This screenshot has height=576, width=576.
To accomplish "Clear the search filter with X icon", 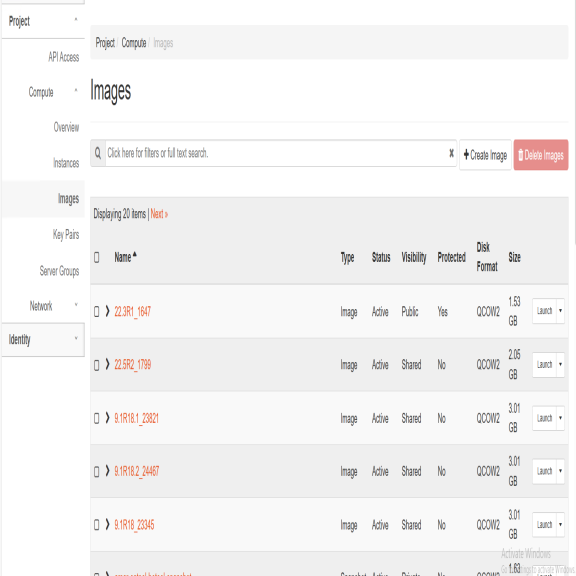I will 451,153.
